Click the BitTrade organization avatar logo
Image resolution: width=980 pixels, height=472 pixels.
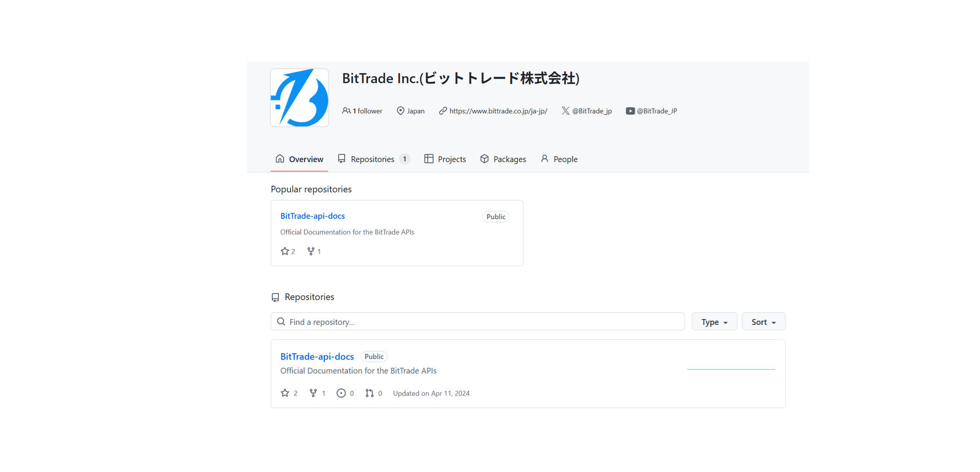click(x=299, y=98)
